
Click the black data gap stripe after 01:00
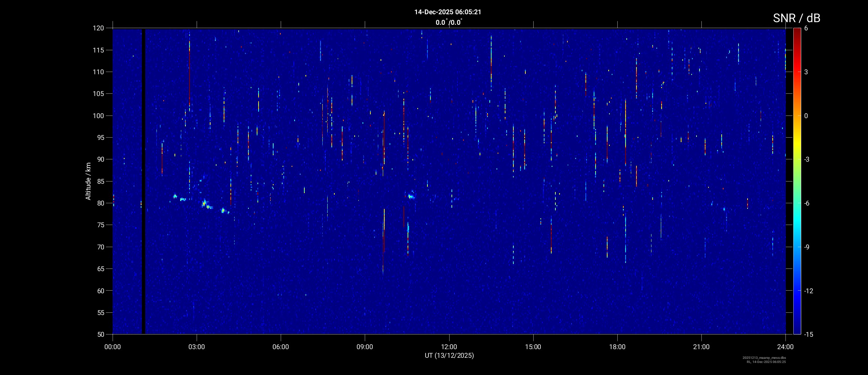pos(143,180)
